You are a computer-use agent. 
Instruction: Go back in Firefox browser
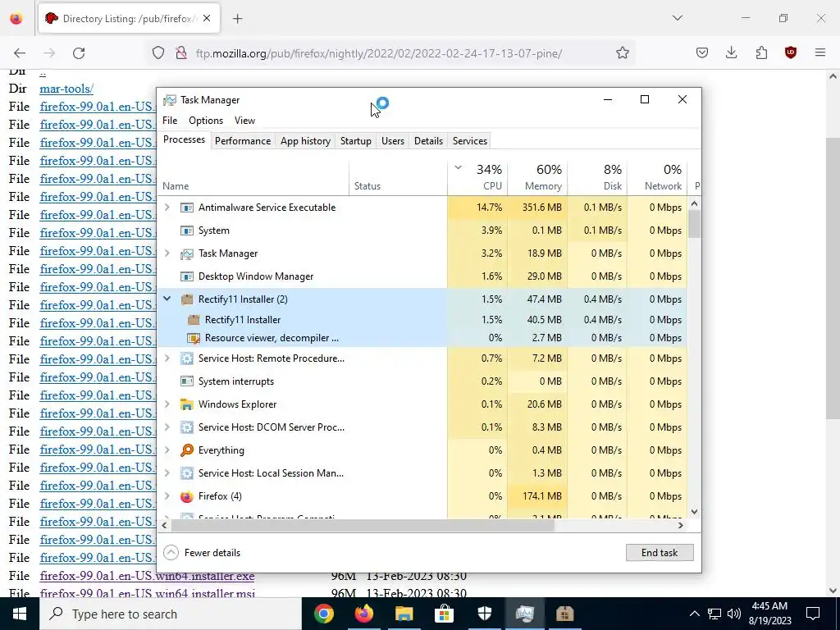coord(20,53)
